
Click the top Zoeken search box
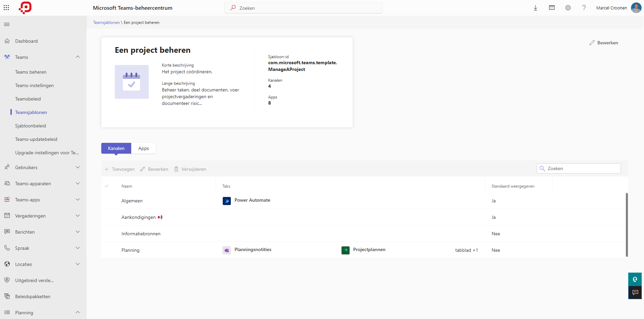point(303,8)
